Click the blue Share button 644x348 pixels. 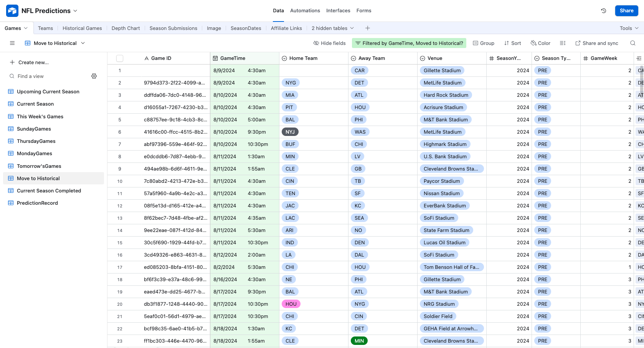point(626,11)
